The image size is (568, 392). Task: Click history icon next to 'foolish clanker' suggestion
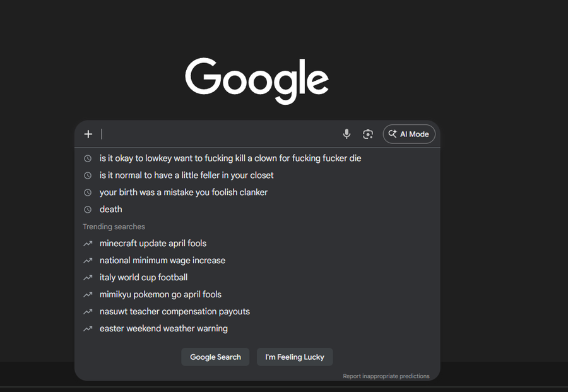[88, 193]
